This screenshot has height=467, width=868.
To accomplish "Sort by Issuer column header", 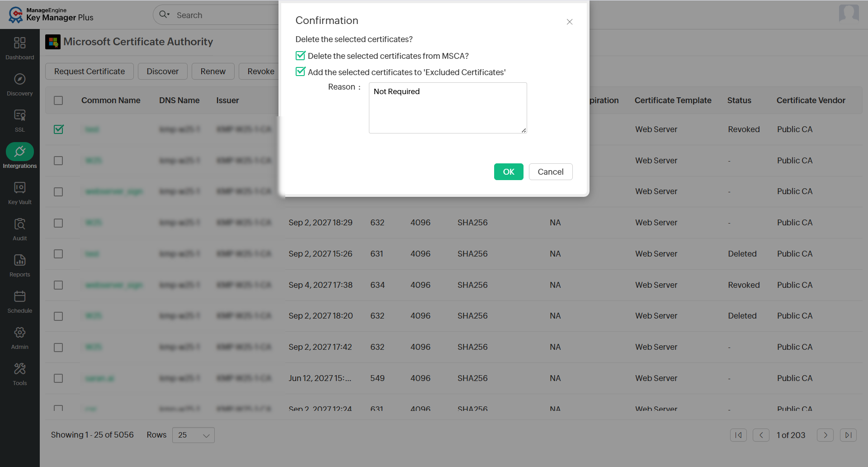I will tap(227, 100).
